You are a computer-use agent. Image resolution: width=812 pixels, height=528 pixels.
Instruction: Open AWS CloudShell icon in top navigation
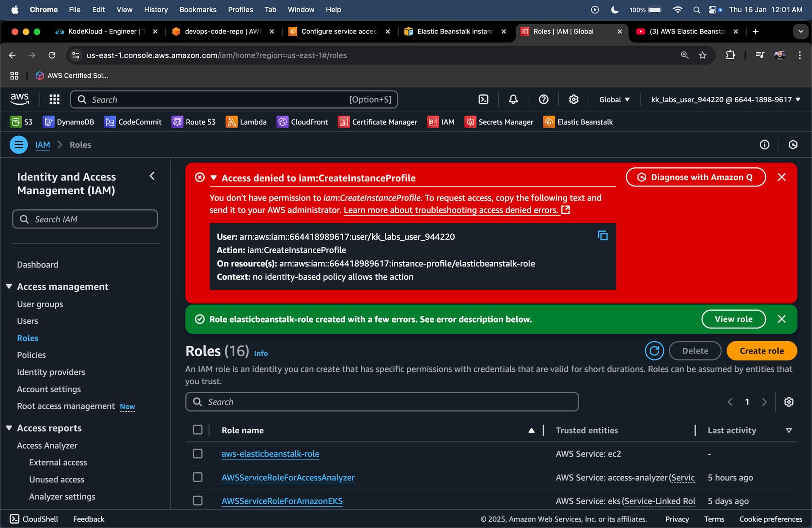(483, 100)
